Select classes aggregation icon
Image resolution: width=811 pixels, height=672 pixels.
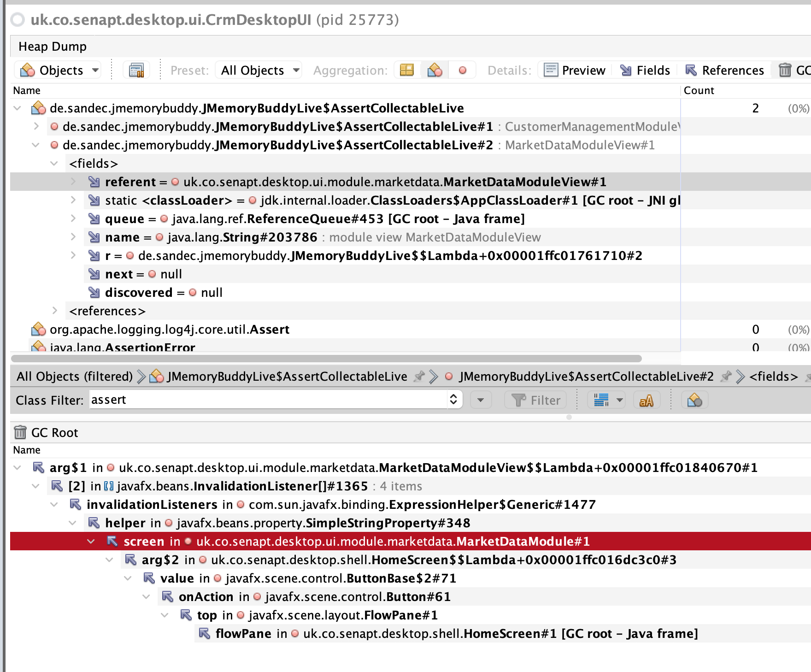[x=435, y=71]
